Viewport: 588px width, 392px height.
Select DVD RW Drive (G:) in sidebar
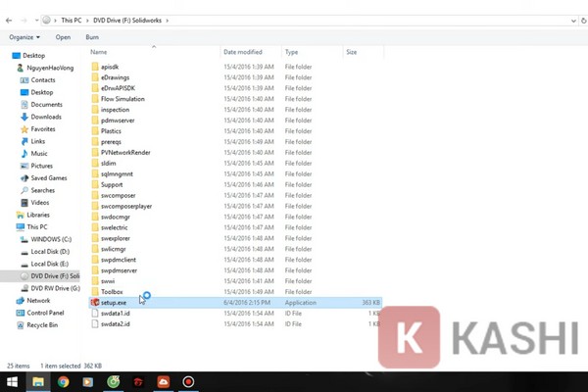pyautogui.click(x=56, y=288)
